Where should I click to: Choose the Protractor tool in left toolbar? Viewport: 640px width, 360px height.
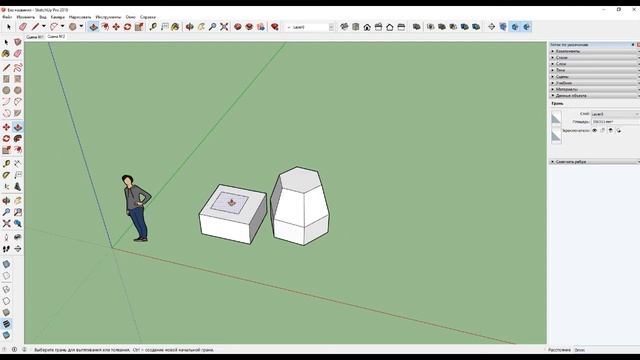pos(6,175)
